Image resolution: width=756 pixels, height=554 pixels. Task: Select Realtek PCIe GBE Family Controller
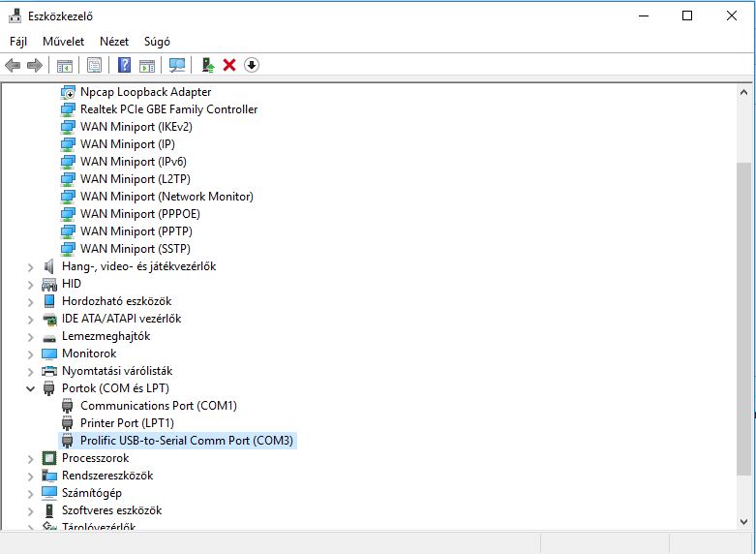(168, 109)
